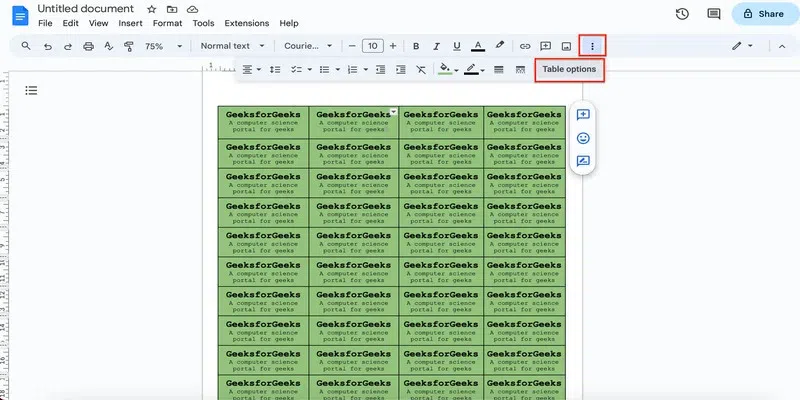Open the Normal text style dropdown
The image size is (800, 400).
coord(233,46)
